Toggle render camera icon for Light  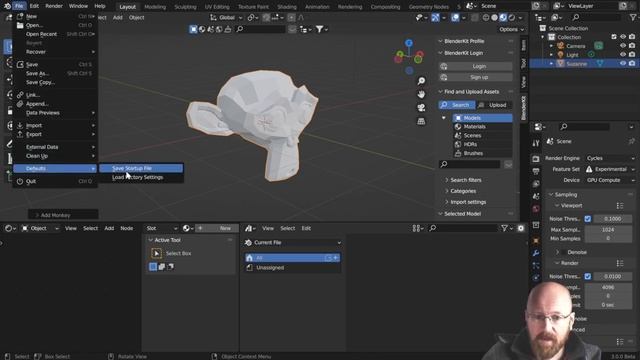click(x=632, y=55)
